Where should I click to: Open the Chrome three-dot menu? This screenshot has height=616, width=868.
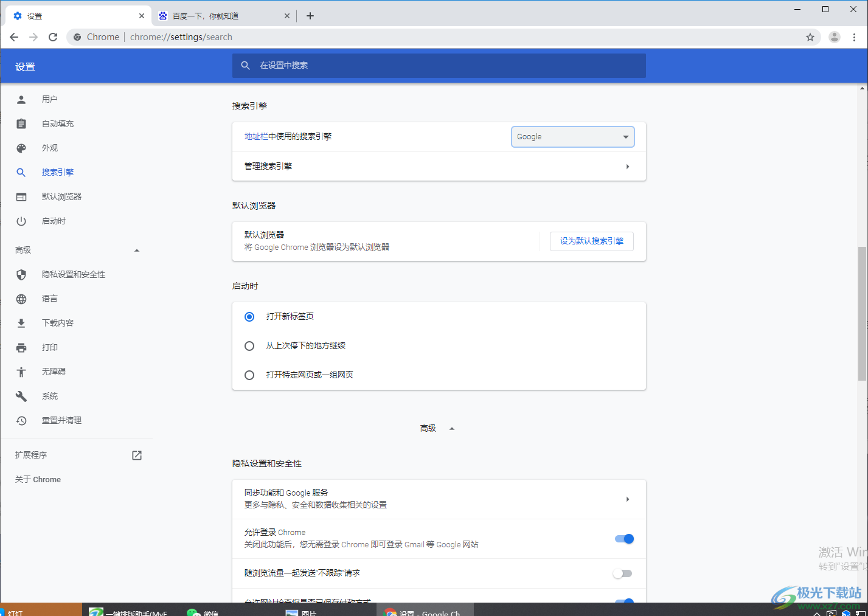[855, 37]
